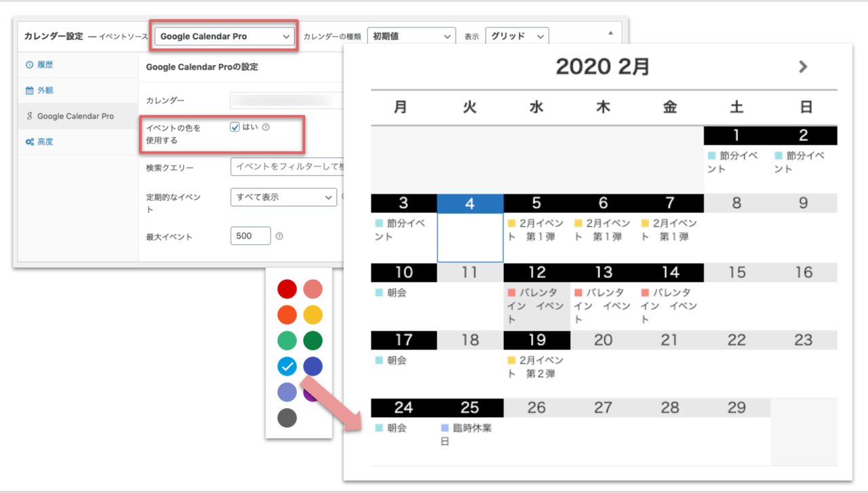Open the 節分イベント event on February 1
Image resolution: width=868 pixels, height=493 pixels.
pos(733,162)
